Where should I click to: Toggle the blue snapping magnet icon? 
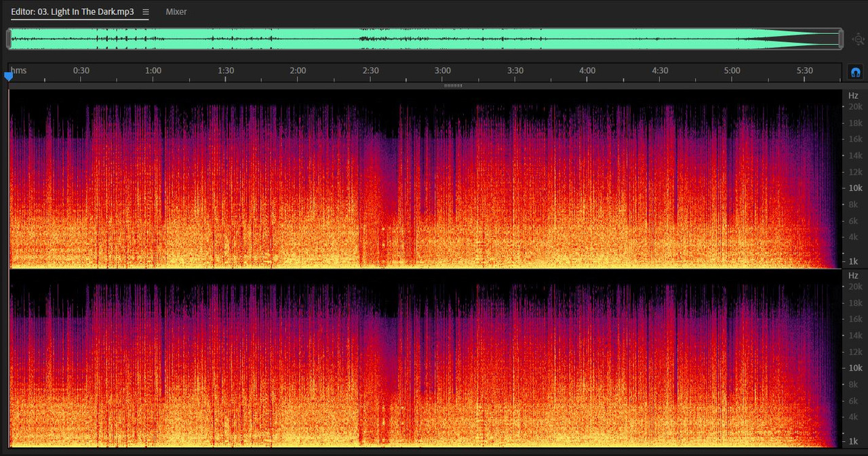(856, 72)
